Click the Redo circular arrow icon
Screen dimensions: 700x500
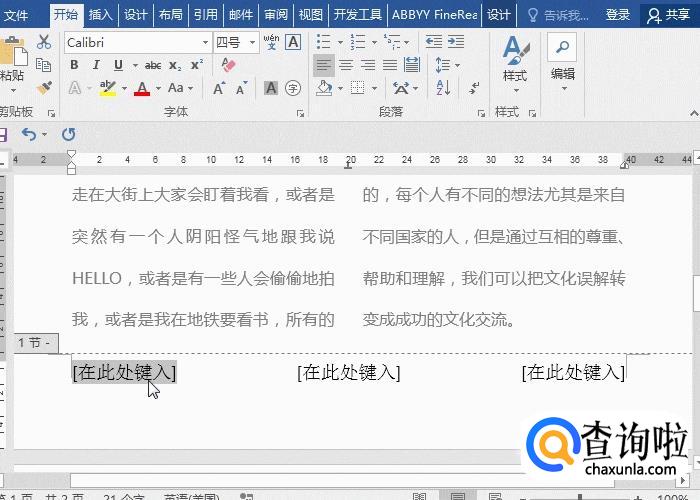[x=68, y=134]
